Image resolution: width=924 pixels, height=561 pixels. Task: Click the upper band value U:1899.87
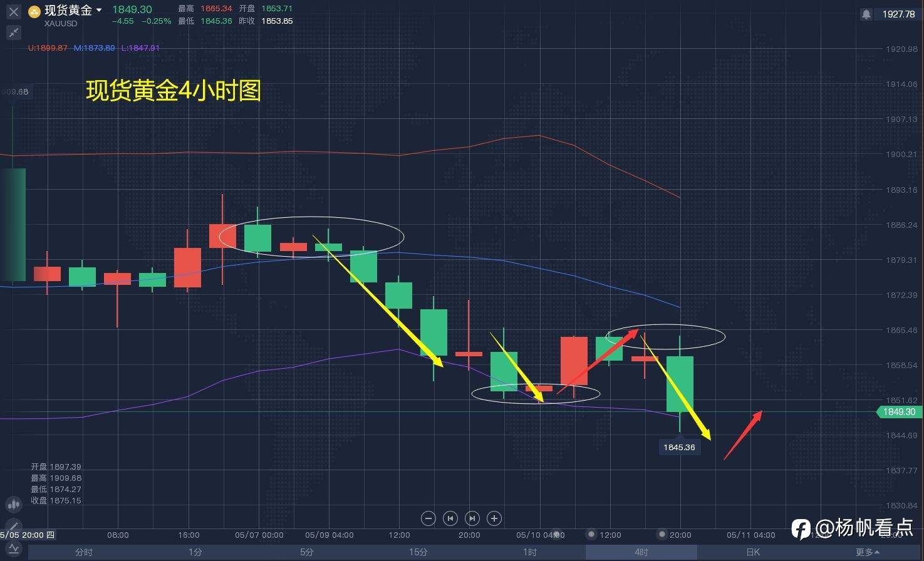coord(48,48)
